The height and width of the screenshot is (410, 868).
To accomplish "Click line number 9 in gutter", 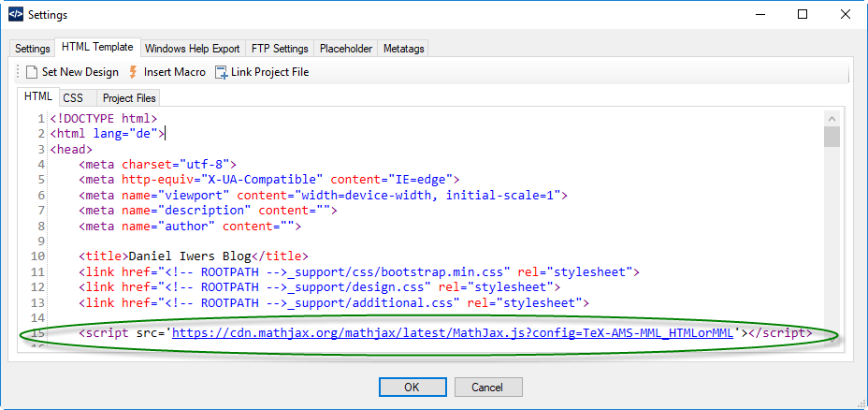I will point(41,242).
